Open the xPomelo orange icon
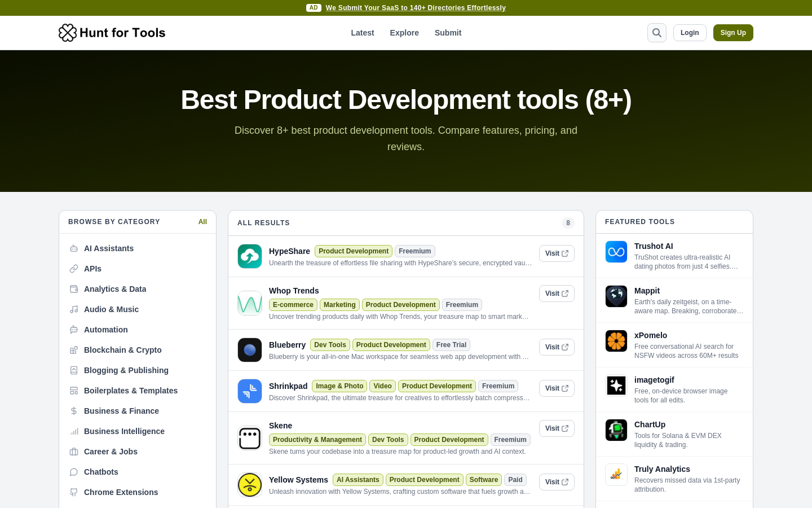 click(x=616, y=341)
